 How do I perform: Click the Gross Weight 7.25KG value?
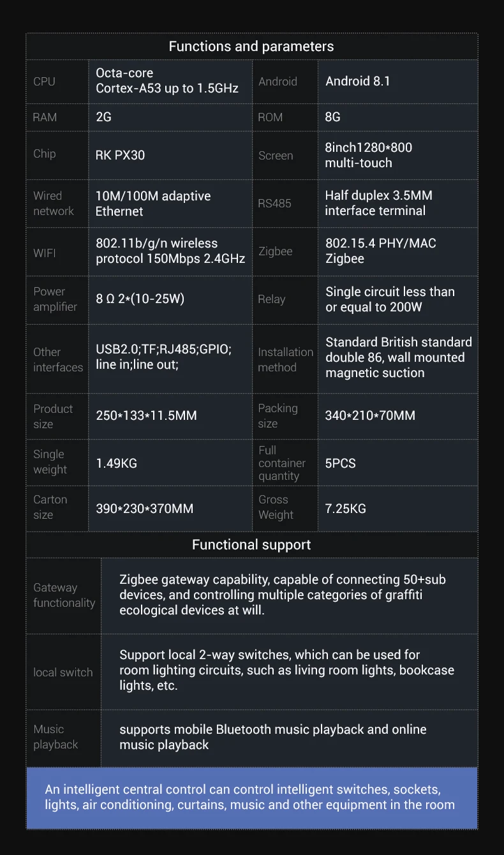pyautogui.click(x=346, y=509)
